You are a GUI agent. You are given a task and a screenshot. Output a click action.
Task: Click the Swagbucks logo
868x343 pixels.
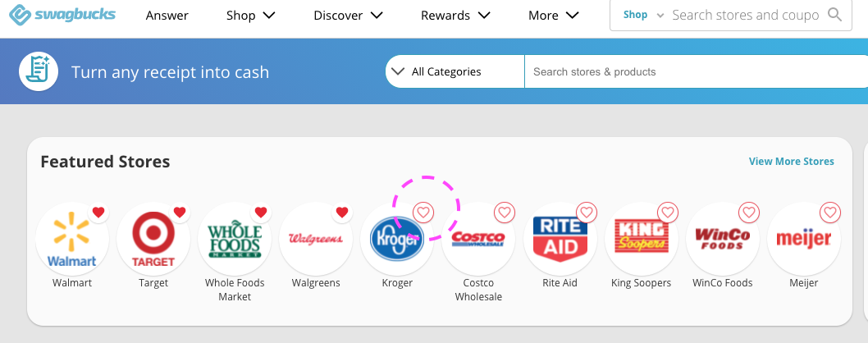click(62, 15)
